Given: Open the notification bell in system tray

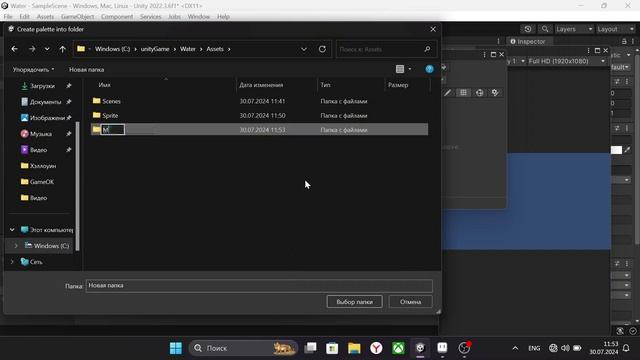Looking at the screenshot, I should point(626,348).
